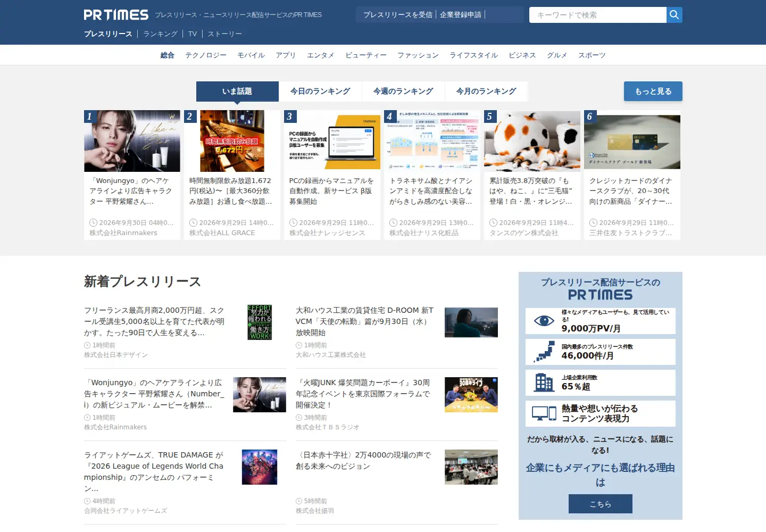Open ストーリー in header navigation

(x=224, y=34)
